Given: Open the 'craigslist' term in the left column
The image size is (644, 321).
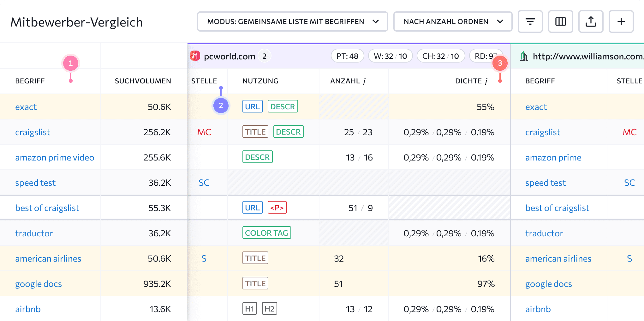Looking at the screenshot, I should [33, 132].
